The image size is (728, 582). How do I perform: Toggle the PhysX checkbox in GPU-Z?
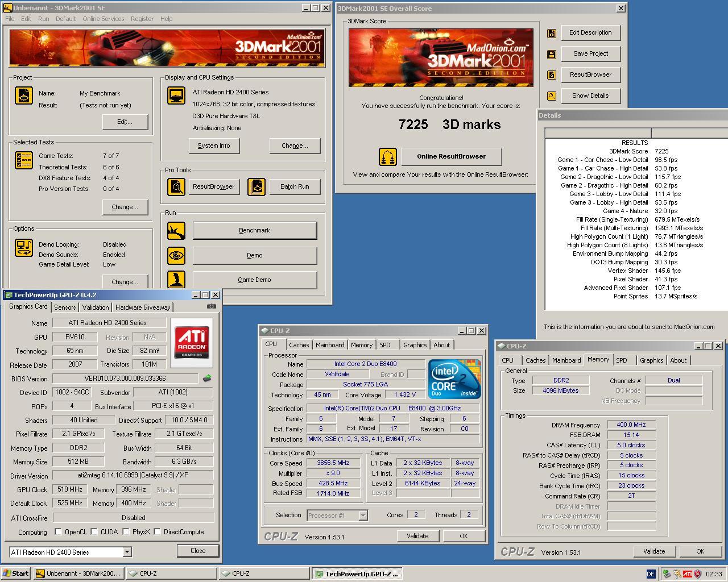126,532
